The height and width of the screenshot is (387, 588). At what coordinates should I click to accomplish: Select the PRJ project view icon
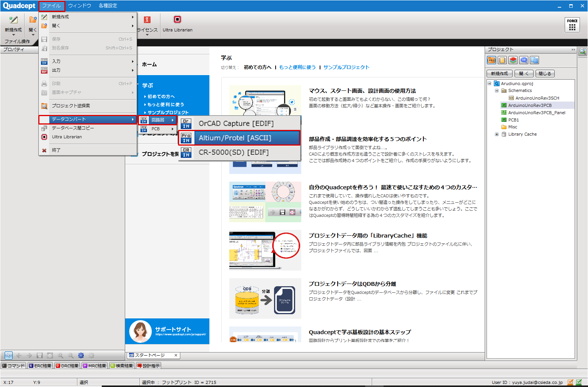coord(492,60)
